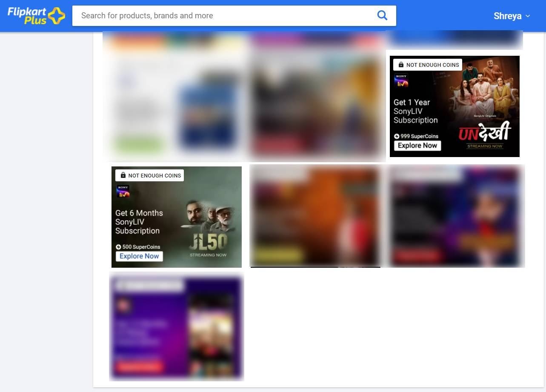Click the Not Enough Coins badge on JL50 card
546x392 pixels.
coord(149,175)
